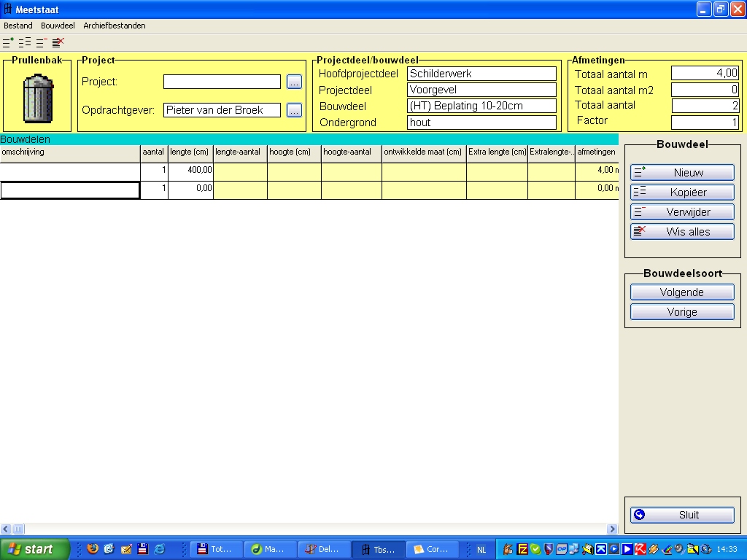Click the ontwikkelde maat (cm) column header
Viewport: 747px width, 560px height.
tap(424, 154)
